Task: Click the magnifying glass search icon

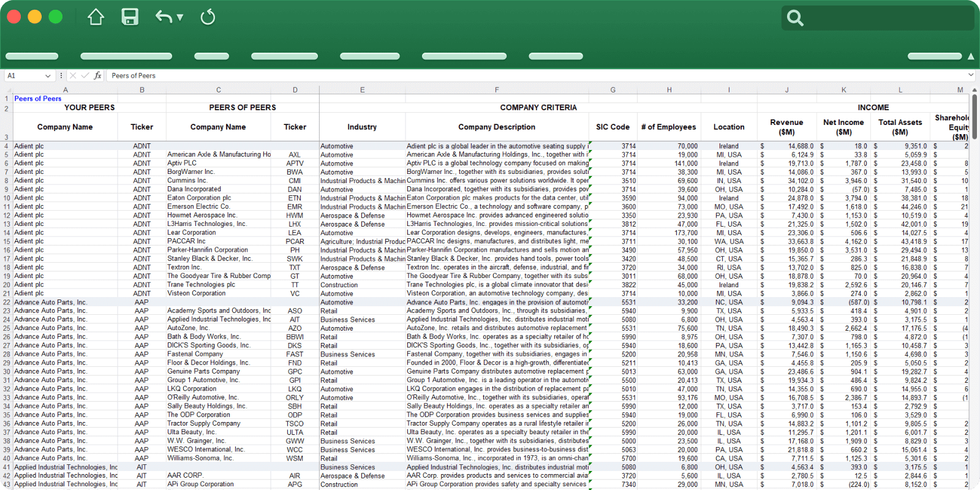Action: tap(795, 18)
